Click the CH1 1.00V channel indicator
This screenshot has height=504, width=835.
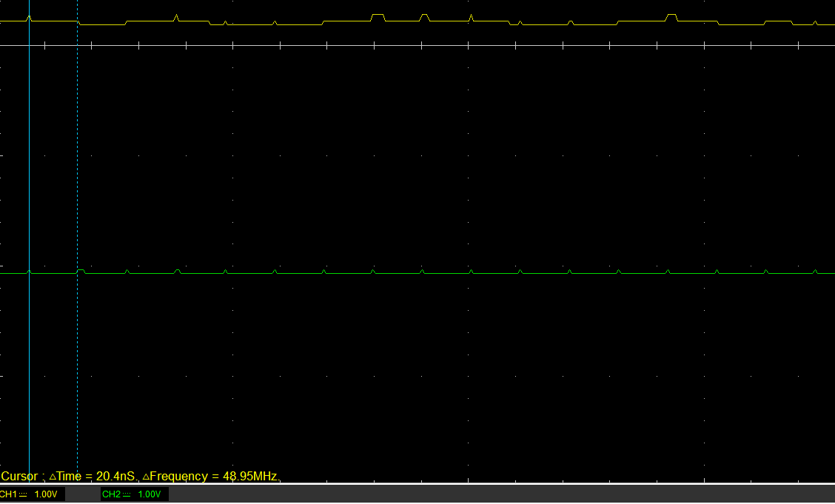pos(32,494)
